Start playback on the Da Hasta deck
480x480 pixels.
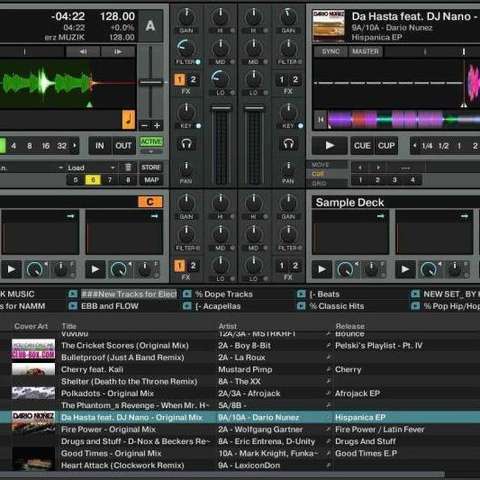point(330,146)
